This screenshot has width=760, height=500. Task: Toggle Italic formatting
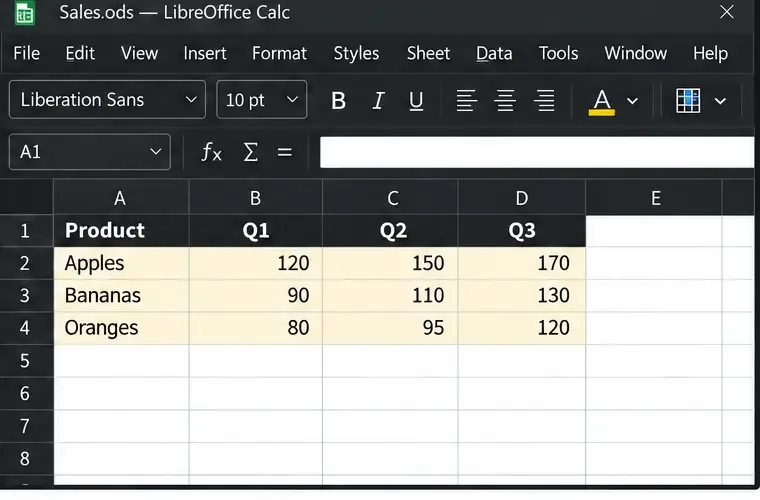pyautogui.click(x=378, y=101)
